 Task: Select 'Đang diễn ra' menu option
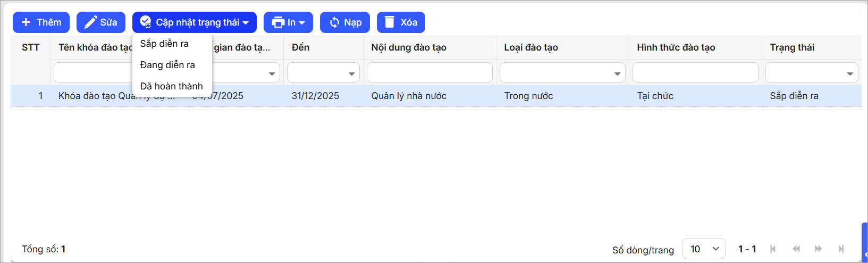click(167, 65)
